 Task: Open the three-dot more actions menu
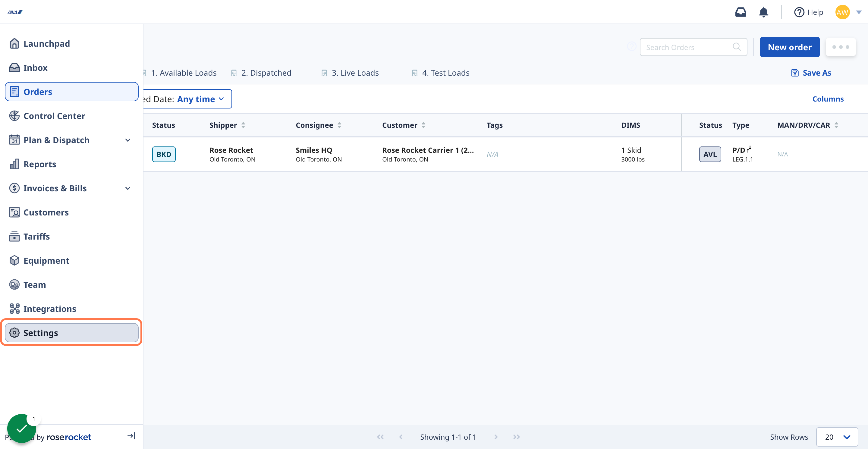click(x=840, y=47)
